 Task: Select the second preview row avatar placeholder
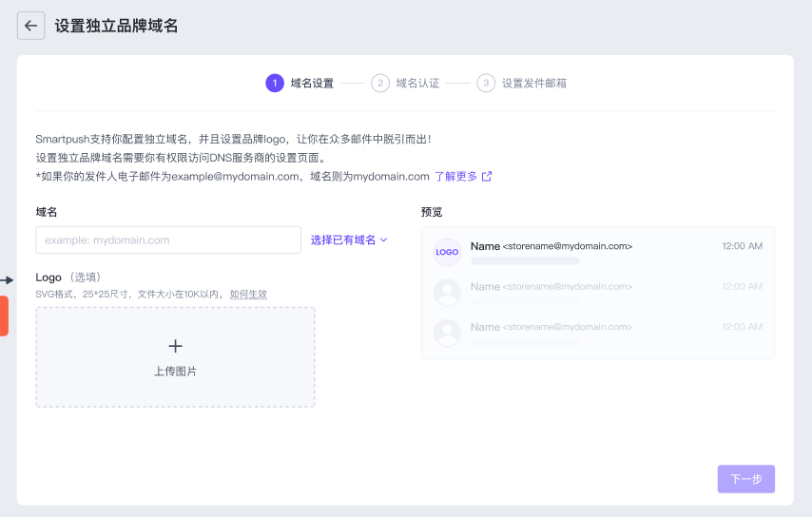(447, 292)
